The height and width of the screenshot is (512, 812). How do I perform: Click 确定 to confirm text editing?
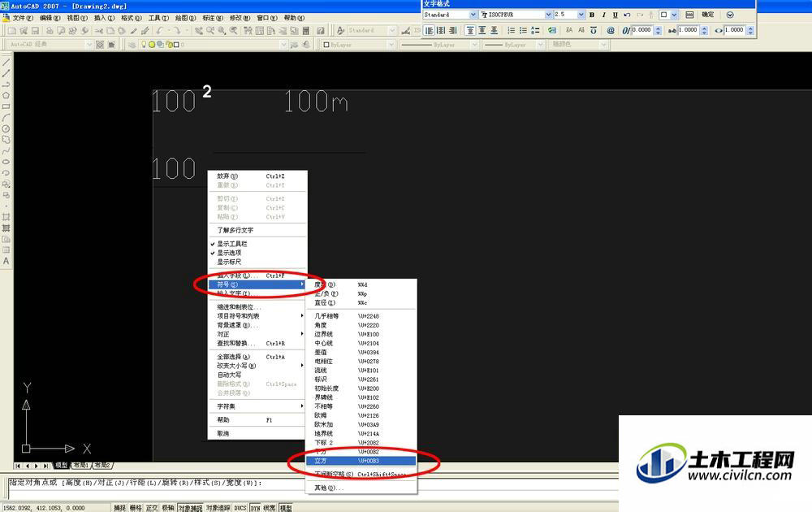point(708,15)
